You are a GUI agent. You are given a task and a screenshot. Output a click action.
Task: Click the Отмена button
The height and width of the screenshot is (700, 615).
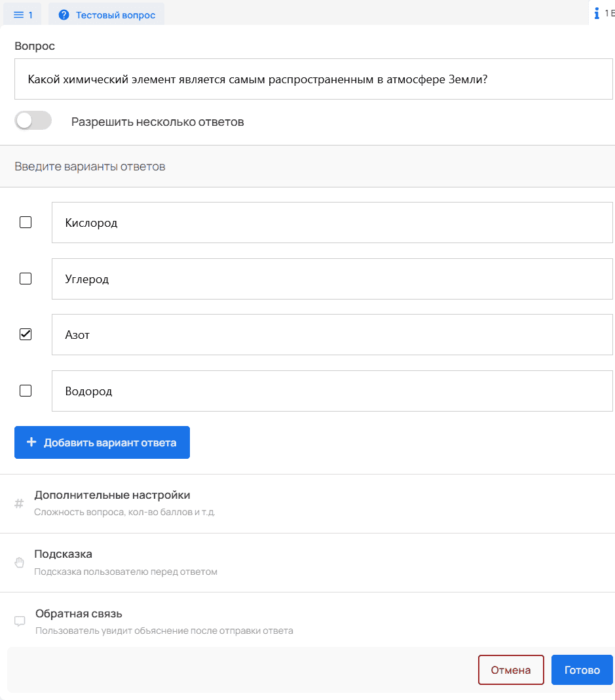511,670
